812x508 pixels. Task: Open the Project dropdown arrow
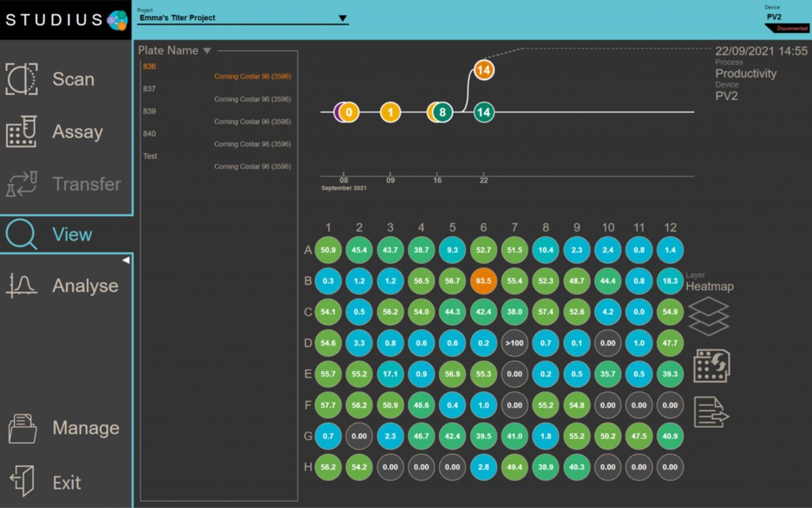click(343, 18)
